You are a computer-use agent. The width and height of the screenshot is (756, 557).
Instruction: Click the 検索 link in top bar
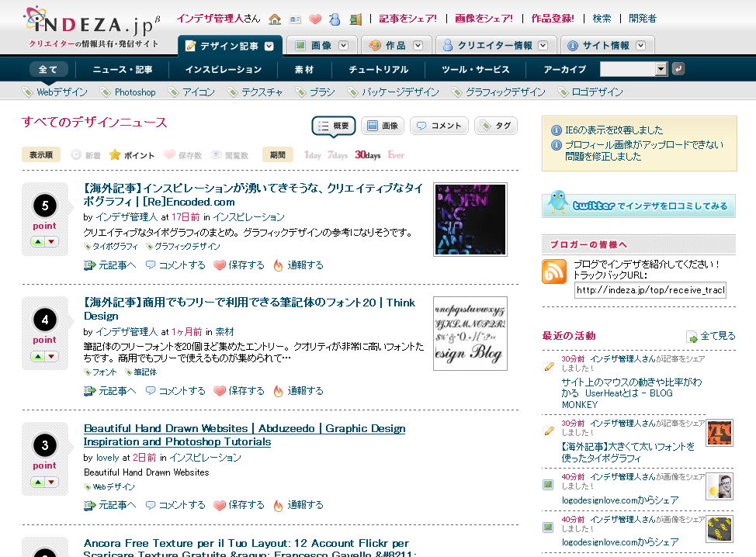pyautogui.click(x=602, y=19)
